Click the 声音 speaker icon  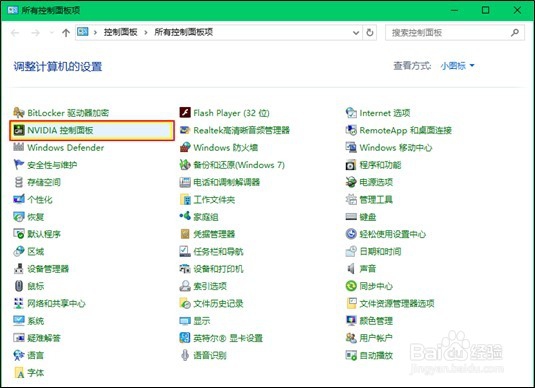coord(351,269)
